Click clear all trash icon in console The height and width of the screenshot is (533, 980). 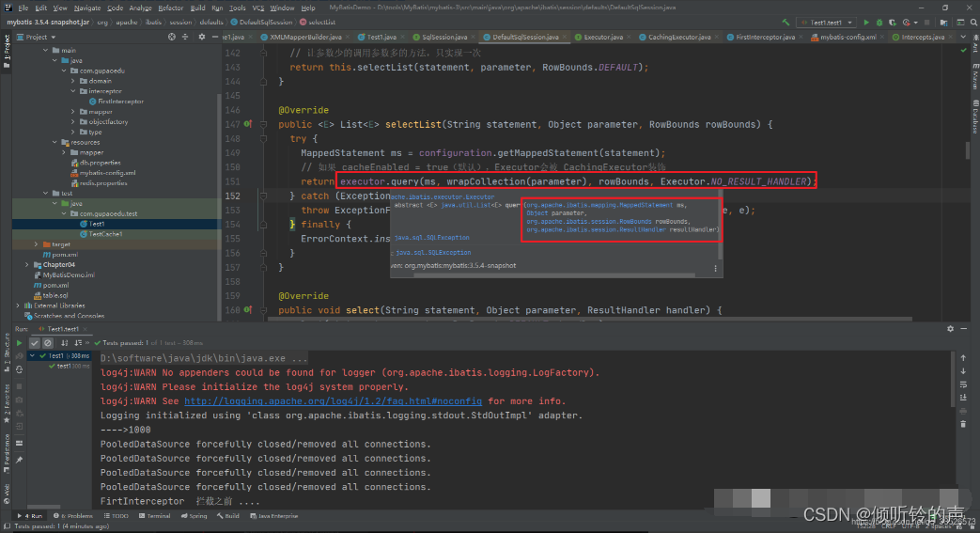tap(963, 424)
